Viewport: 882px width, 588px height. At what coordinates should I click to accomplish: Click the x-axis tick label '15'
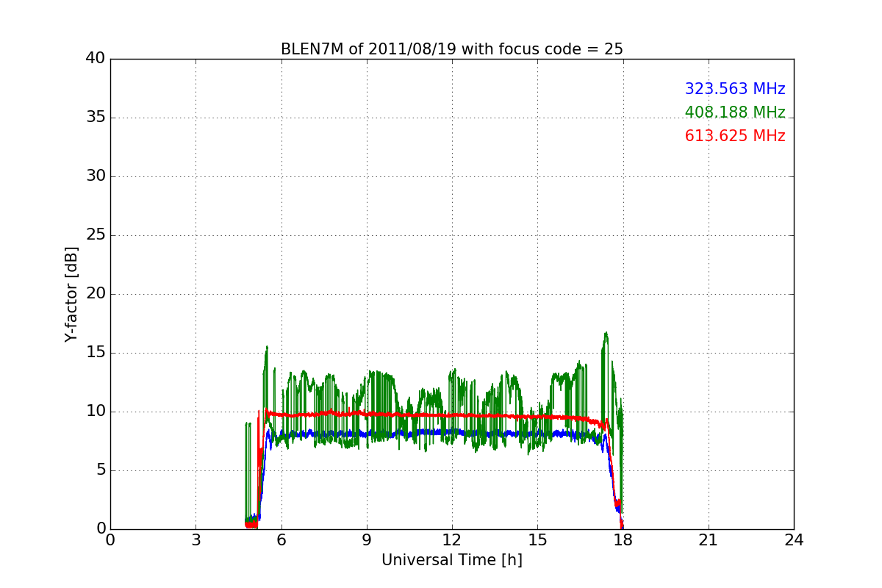[x=537, y=540]
